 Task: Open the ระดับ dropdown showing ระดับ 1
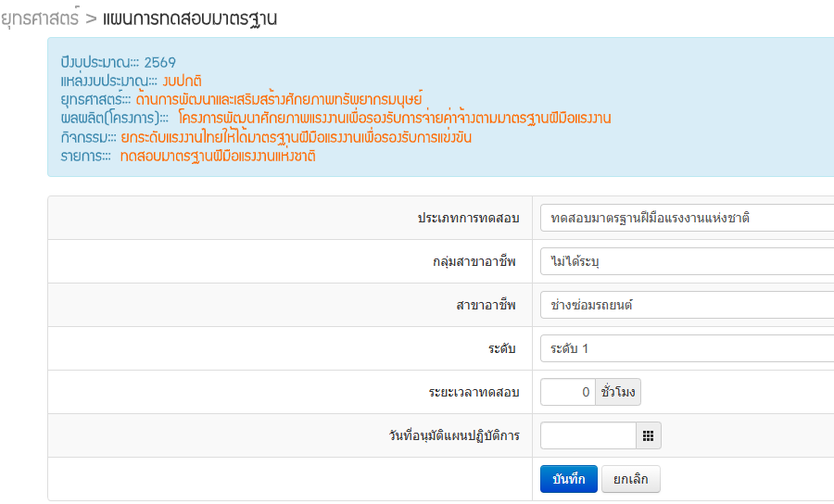coord(686,348)
